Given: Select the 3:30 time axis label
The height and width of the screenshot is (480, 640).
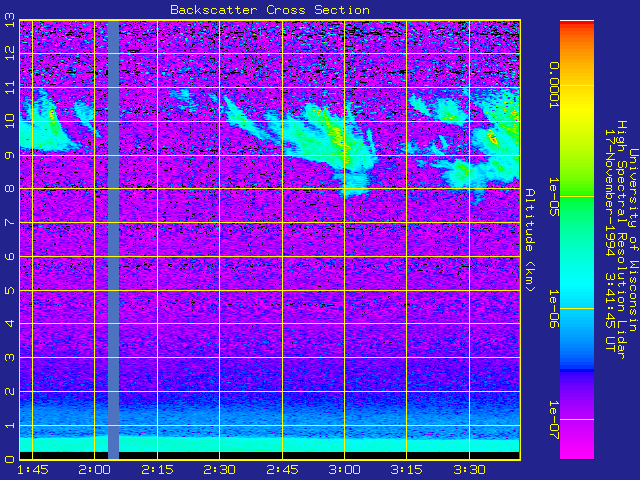Looking at the screenshot, I should [x=469, y=470].
